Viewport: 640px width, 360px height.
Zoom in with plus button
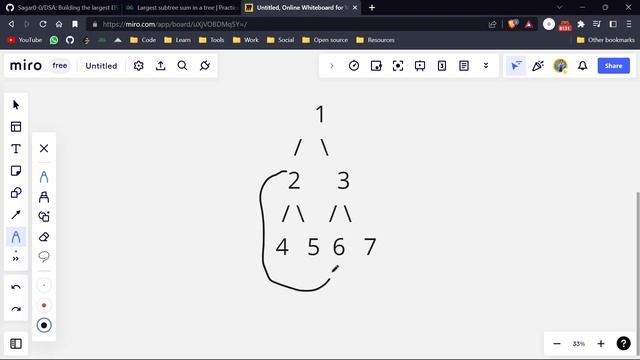click(x=601, y=344)
